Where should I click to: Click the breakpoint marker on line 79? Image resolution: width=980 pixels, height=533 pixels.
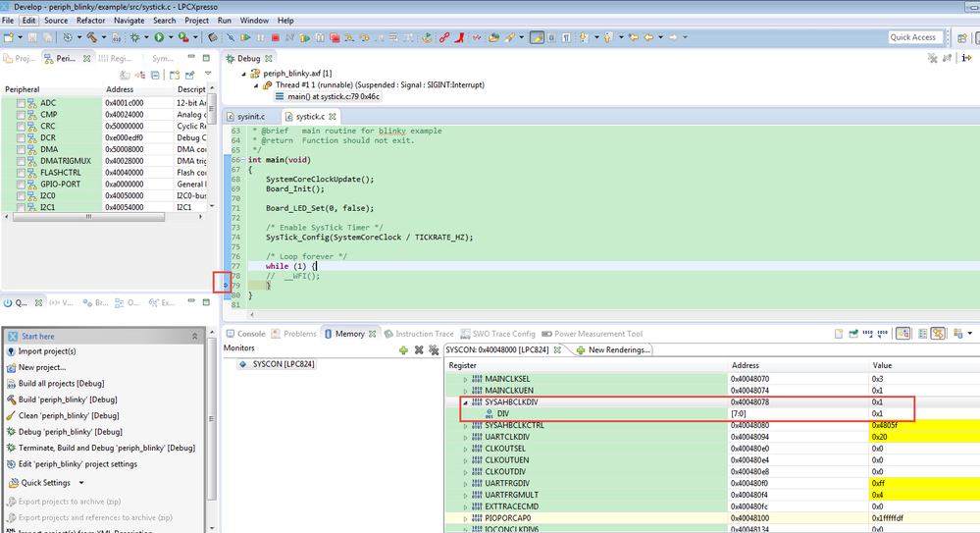coord(226,286)
